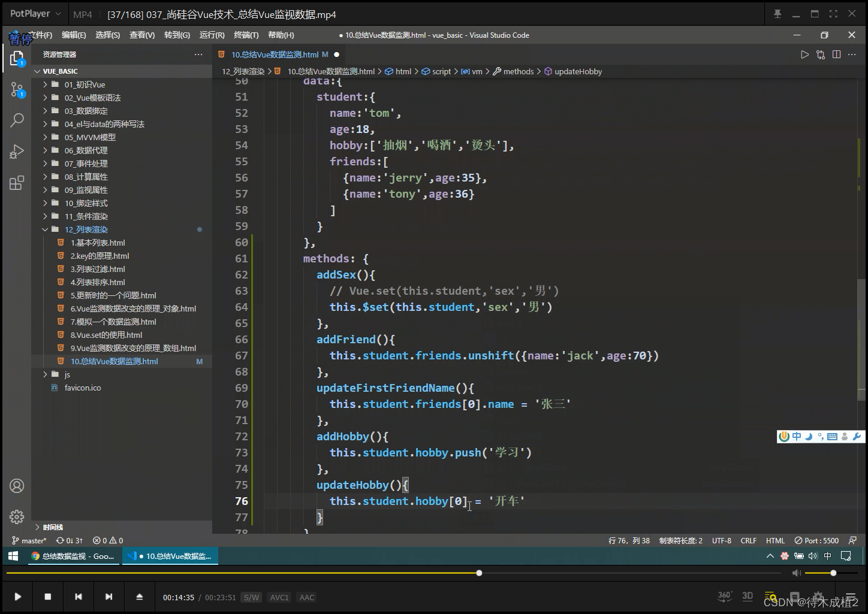Click the master* git branch status item

[x=29, y=541]
